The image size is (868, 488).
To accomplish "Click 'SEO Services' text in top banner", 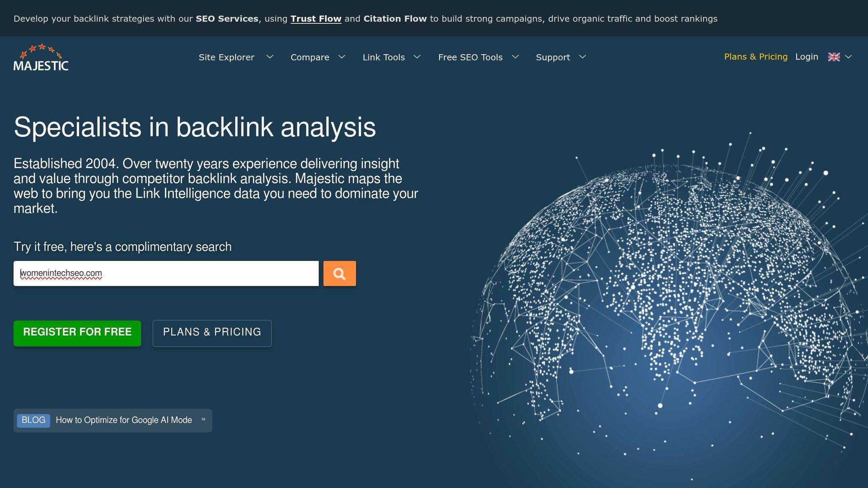I will click(x=227, y=19).
